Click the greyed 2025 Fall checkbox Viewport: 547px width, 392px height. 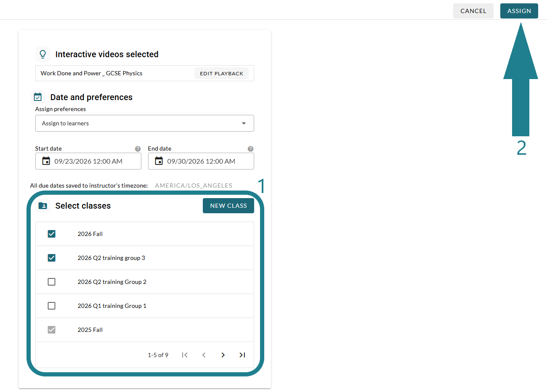52,330
